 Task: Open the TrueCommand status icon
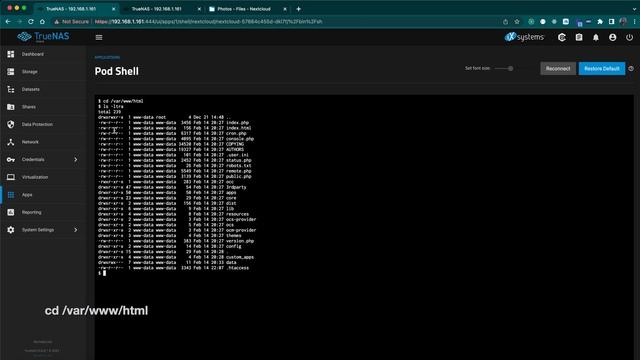coord(562,38)
